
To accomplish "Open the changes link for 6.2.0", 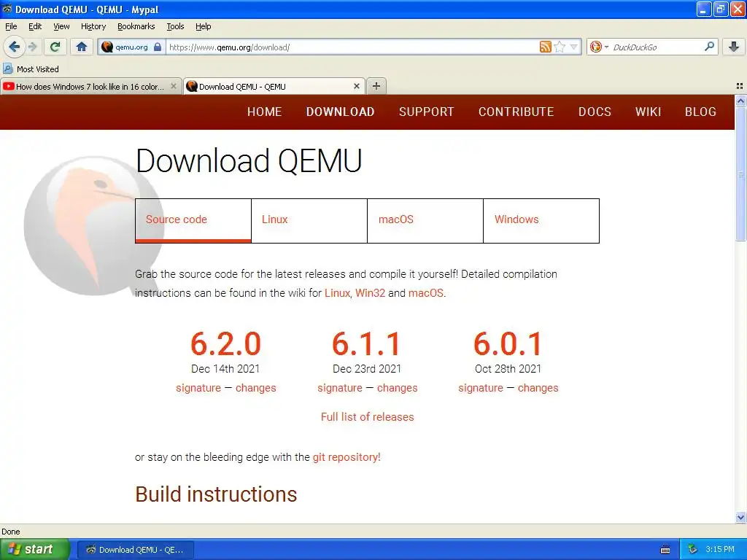I will coord(256,388).
